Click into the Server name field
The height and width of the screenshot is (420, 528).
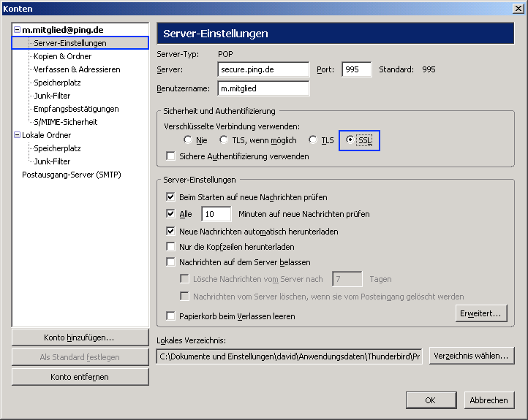point(263,69)
